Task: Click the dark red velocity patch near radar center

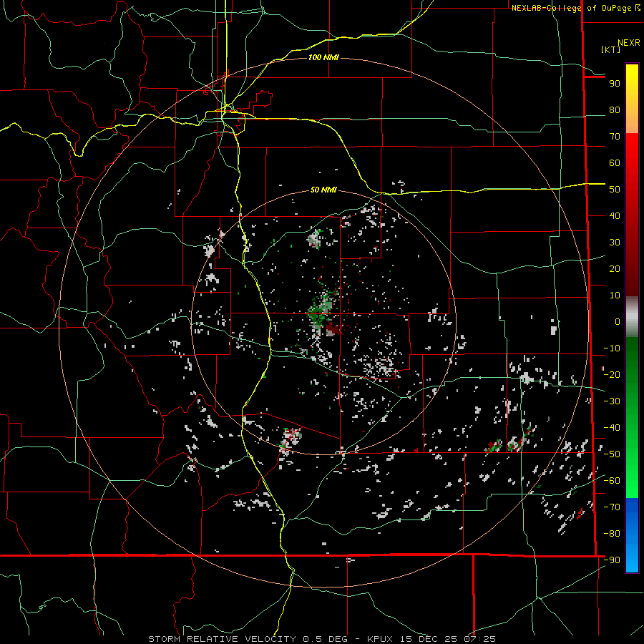Action: (x=333, y=329)
